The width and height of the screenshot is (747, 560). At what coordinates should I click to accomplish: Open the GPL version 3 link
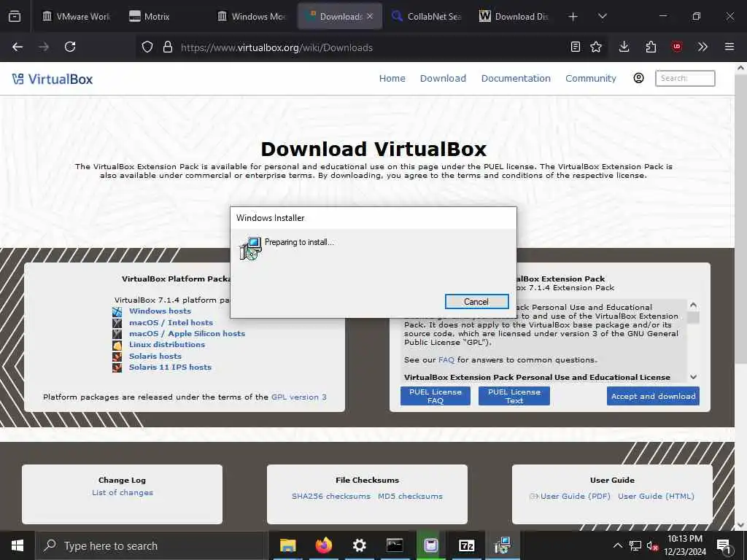(298, 397)
